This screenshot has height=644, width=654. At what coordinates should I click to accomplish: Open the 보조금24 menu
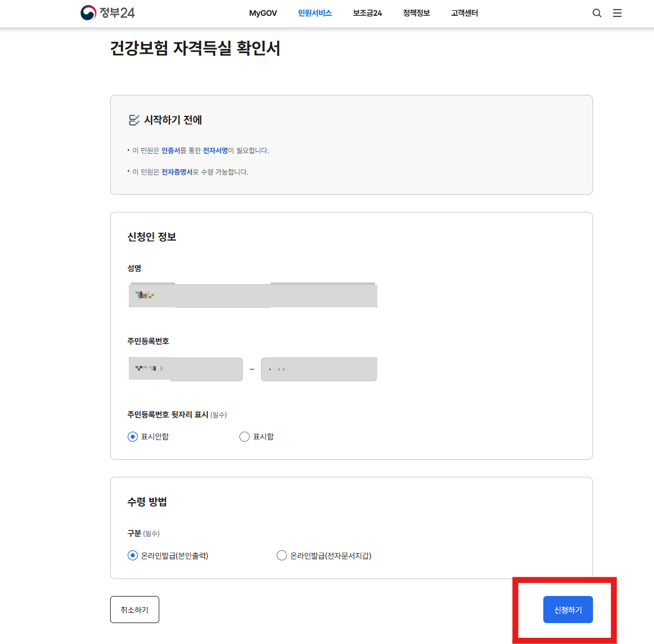point(367,13)
